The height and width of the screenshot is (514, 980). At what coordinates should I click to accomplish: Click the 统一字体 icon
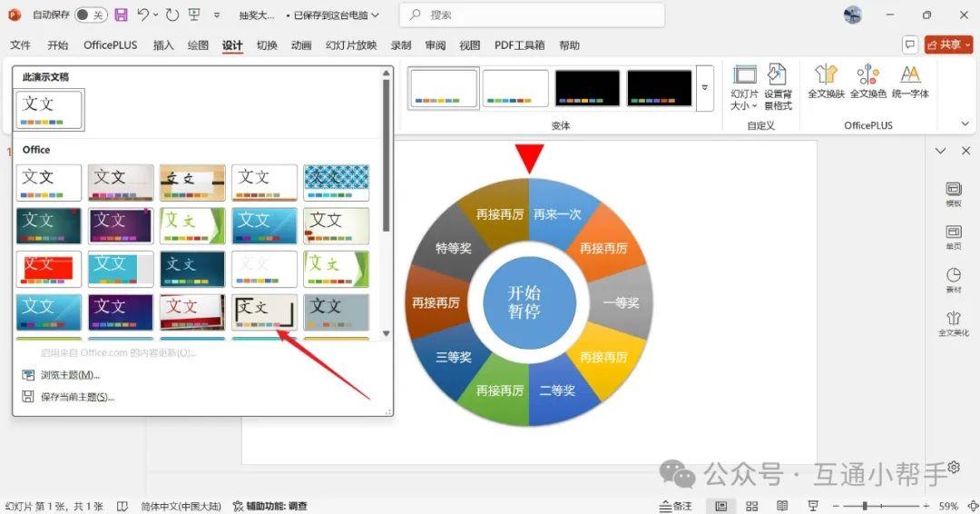tap(910, 82)
